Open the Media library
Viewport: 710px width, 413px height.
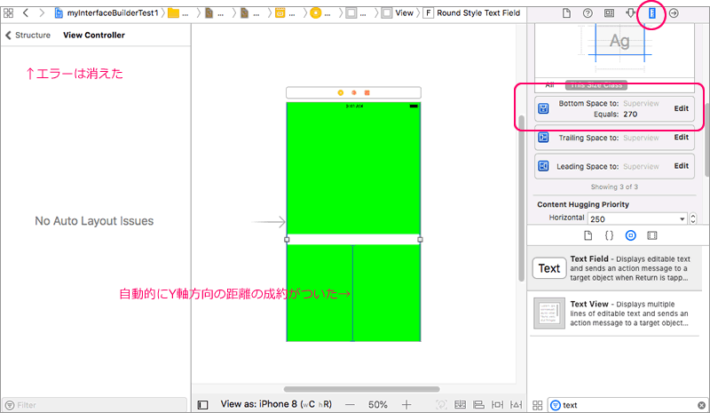(x=652, y=235)
